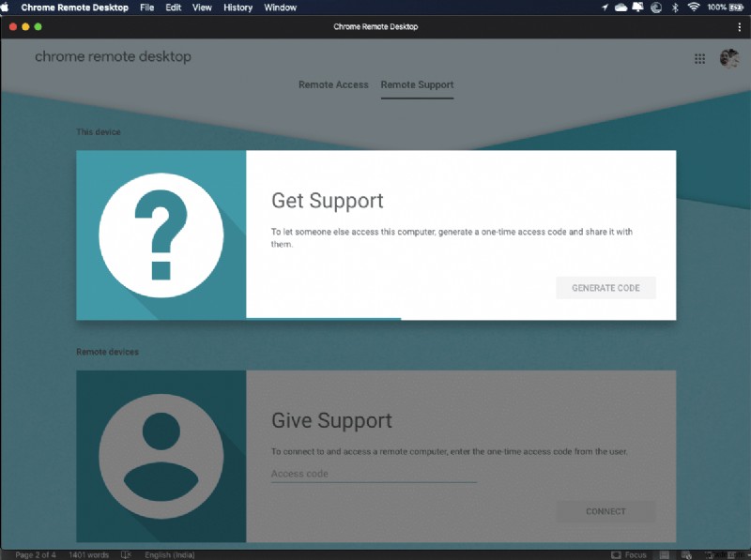Click the Get Support question mark icon
This screenshot has height=560, width=751.
[161, 235]
